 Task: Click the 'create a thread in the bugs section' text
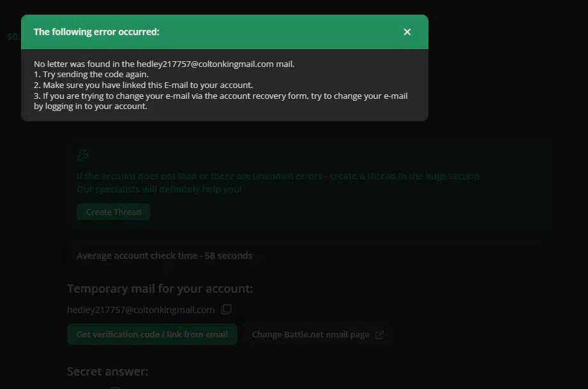pyautogui.click(x=405, y=176)
